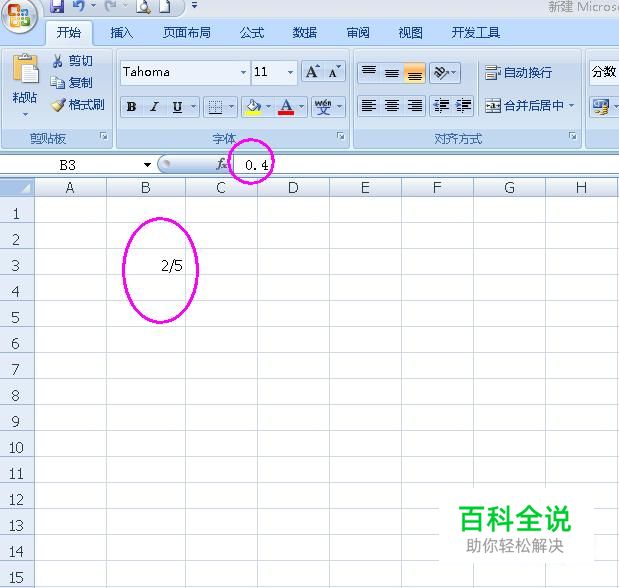Decrease indent icon
This screenshot has height=588, width=619.
pos(441,106)
